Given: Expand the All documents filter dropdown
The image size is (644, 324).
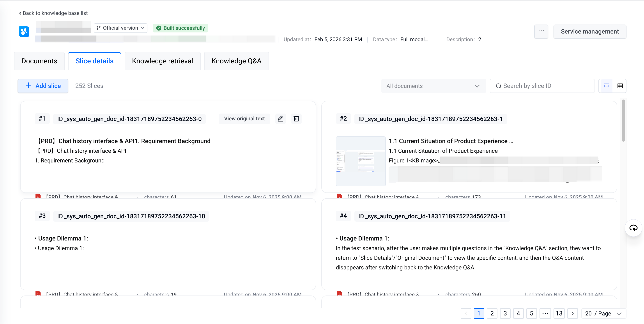Looking at the screenshot, I should [x=433, y=86].
